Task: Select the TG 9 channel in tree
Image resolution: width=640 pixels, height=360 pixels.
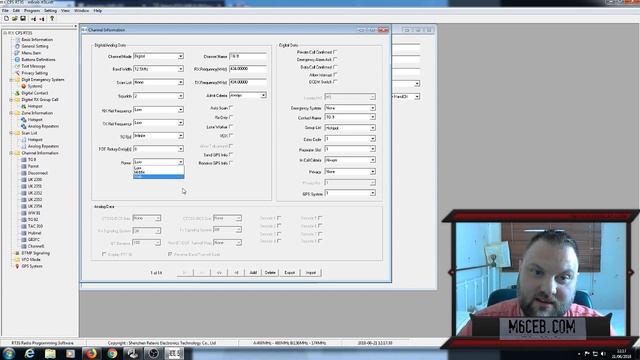Action: [x=32, y=160]
